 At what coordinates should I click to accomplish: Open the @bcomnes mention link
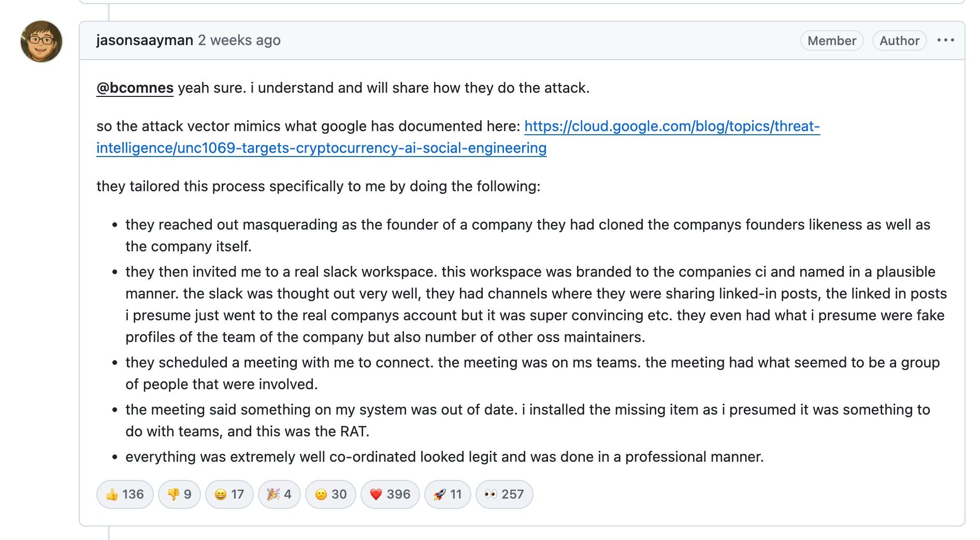[135, 88]
